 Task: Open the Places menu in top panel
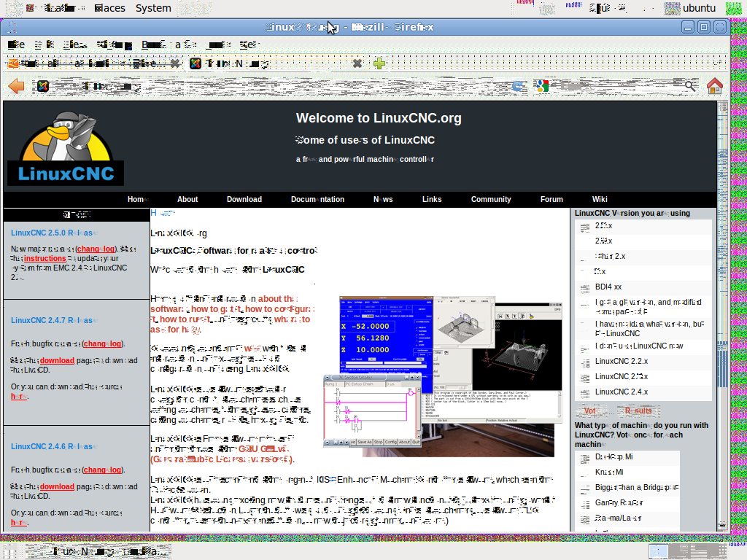[x=109, y=8]
